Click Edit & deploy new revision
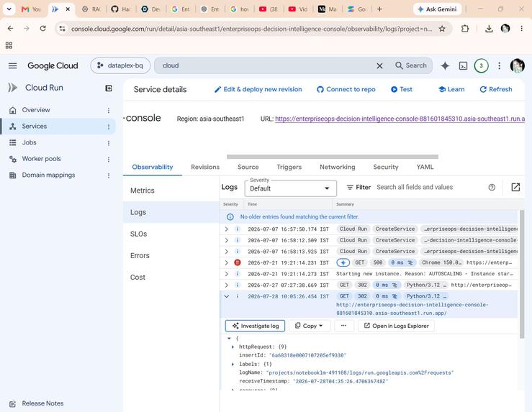 pos(258,89)
